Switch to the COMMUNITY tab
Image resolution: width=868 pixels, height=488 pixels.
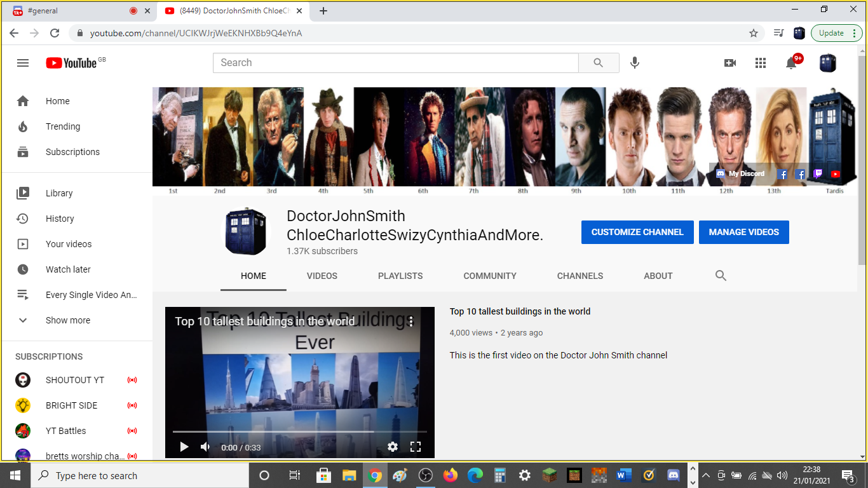[490, 276]
